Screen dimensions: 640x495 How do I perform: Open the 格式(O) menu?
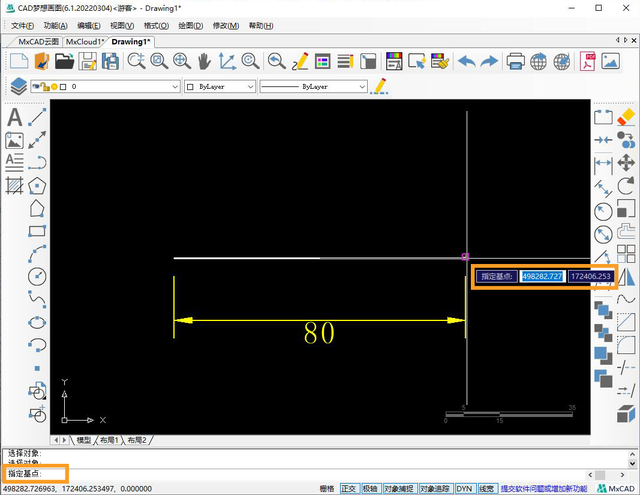pyautogui.click(x=156, y=26)
